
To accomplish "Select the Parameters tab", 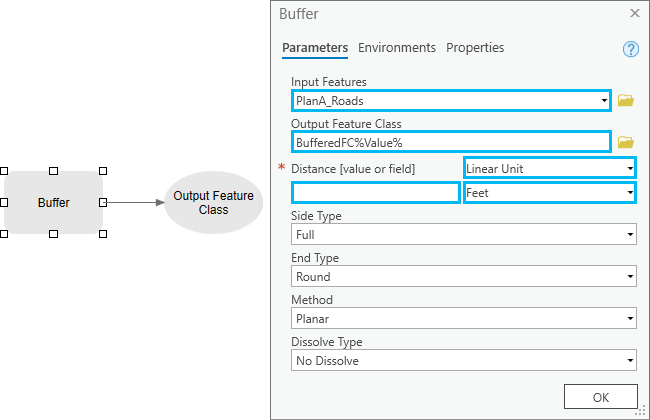I will point(315,48).
